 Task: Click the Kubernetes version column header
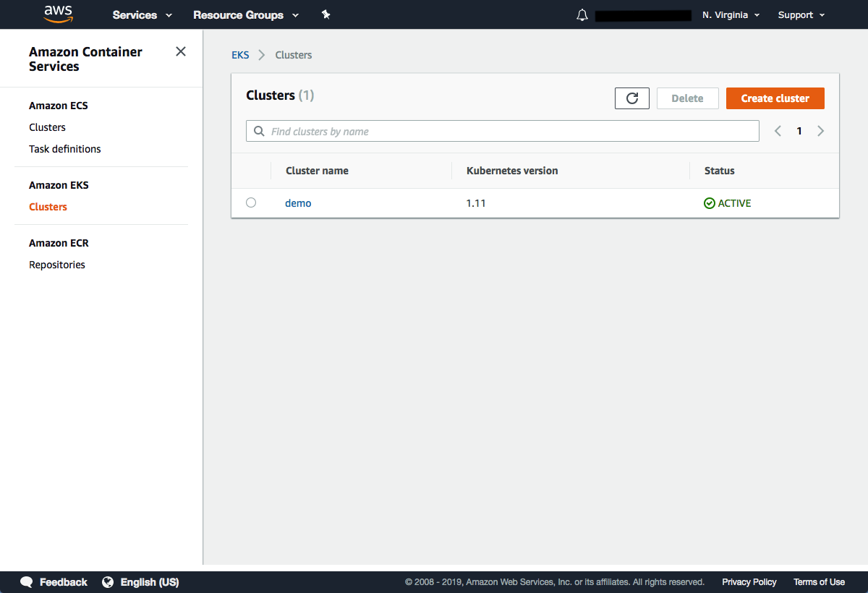pos(512,171)
